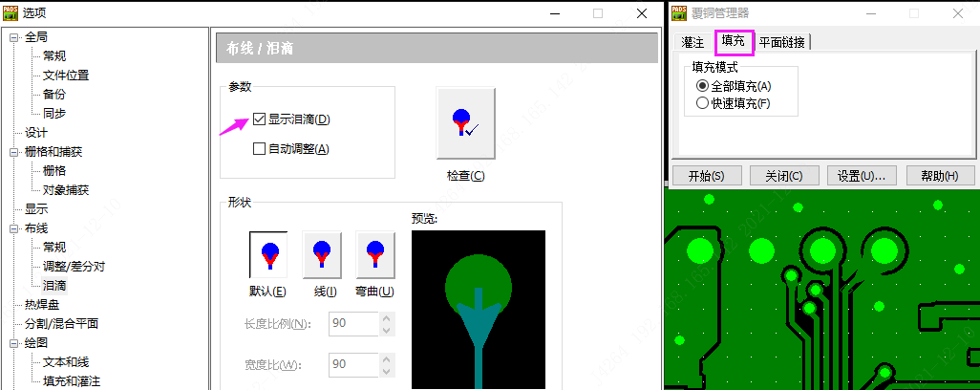Select the curved (弯曲) teardrop shape icon
This screenshot has height=390, width=980.
coord(374,254)
